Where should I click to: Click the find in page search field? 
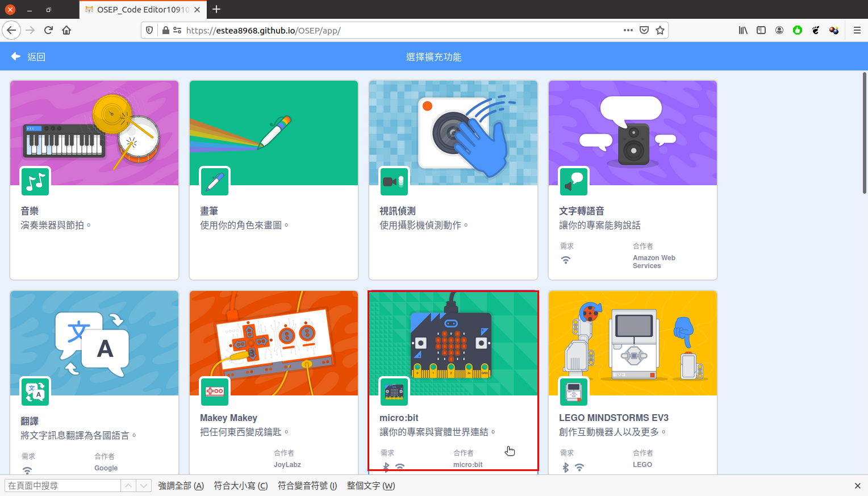pos(62,486)
